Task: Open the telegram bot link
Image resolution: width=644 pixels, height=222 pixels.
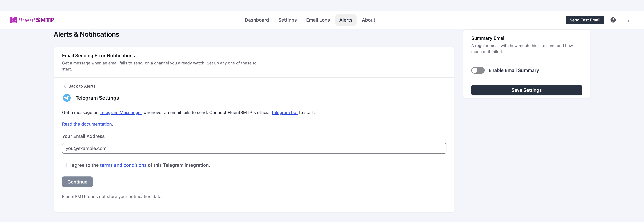Action: [285, 113]
